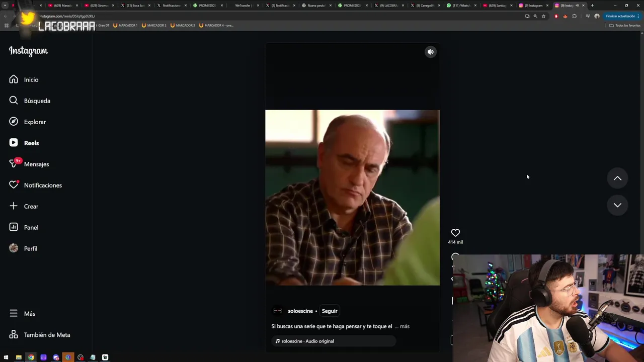The height and width of the screenshot is (362, 644).
Task: Click the Crear plus icon
Action: coord(14,206)
